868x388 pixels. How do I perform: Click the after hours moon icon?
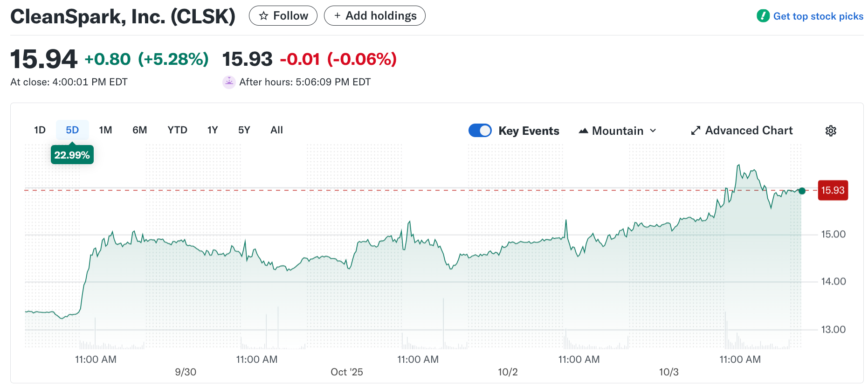point(229,82)
